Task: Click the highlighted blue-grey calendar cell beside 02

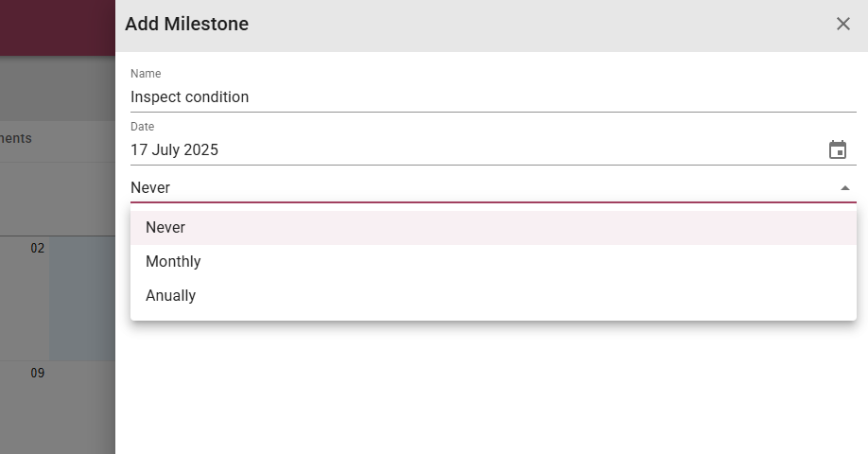Action: click(82, 299)
